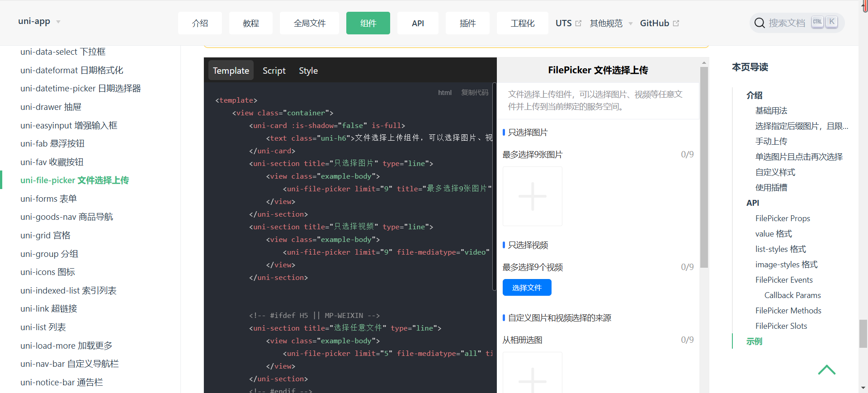This screenshot has width=868, height=393.
Task: Click the back-to-top arrow icon
Action: (827, 369)
